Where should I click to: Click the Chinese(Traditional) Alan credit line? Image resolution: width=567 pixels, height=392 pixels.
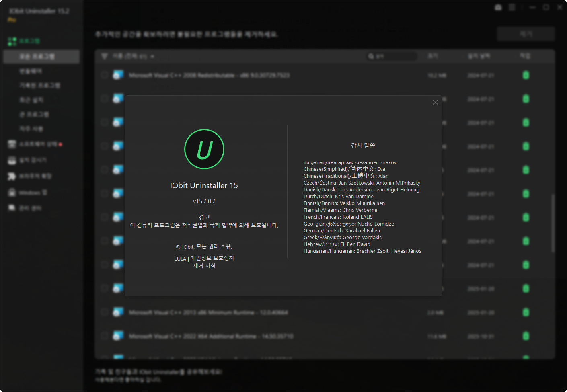click(346, 176)
